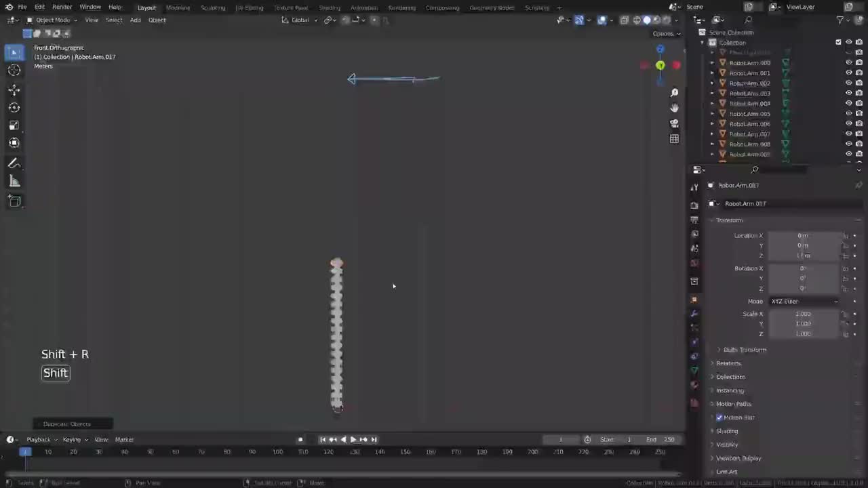The width and height of the screenshot is (868, 488).
Task: Open the Material properties tab icon
Action: pyautogui.click(x=694, y=385)
